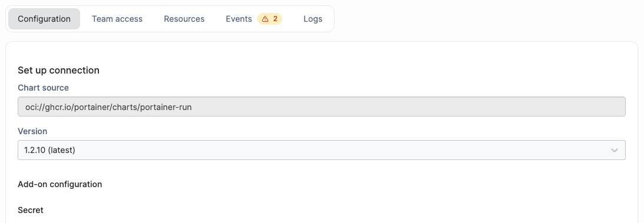The image size is (644, 223).
Task: Show the Logs tab
Action: click(x=313, y=19)
